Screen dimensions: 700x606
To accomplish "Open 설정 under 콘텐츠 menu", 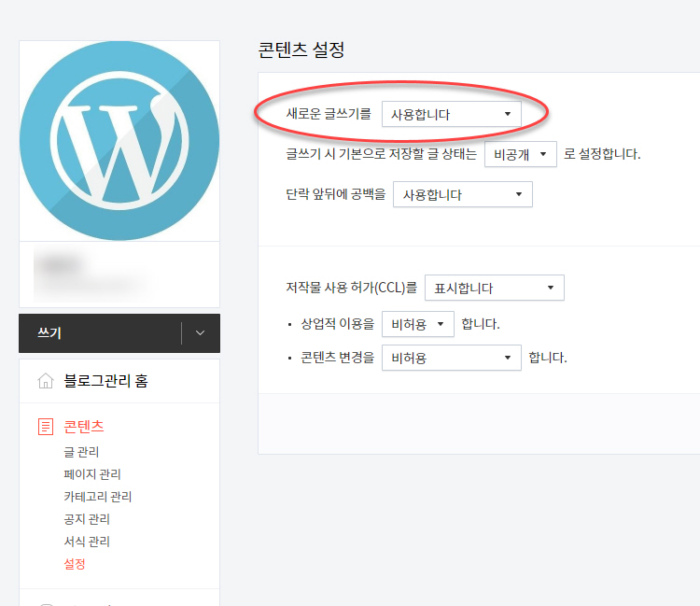I will pos(75,564).
